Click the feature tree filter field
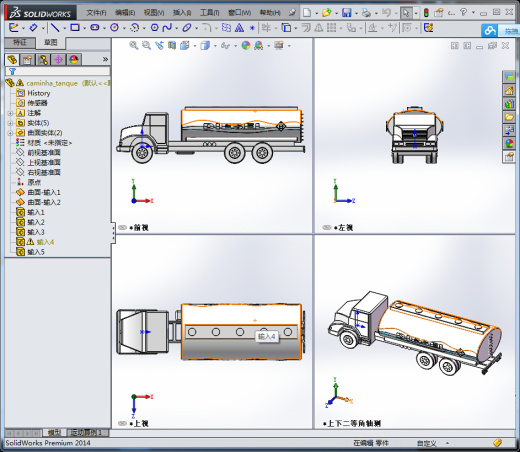Image resolution: width=520 pixels, height=452 pixels. pos(57,71)
